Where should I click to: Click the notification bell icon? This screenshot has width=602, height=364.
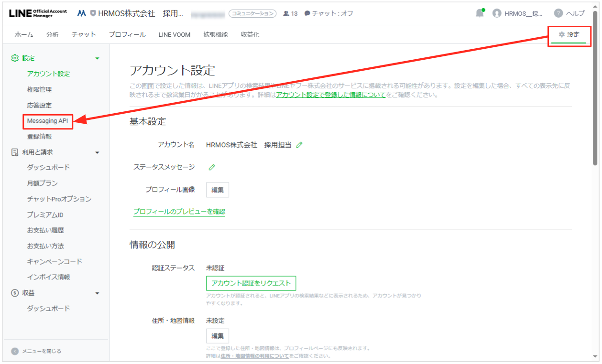[480, 13]
